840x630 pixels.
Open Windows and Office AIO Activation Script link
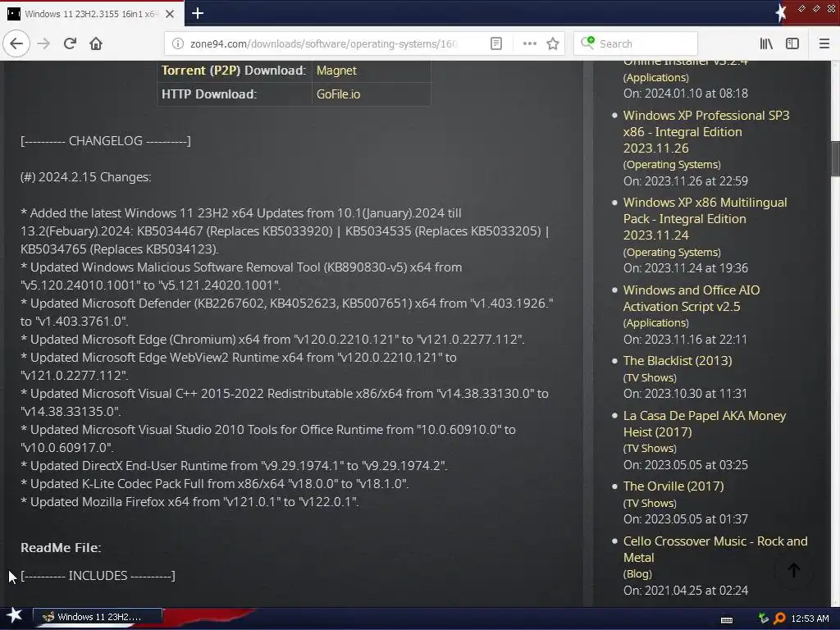pyautogui.click(x=691, y=298)
